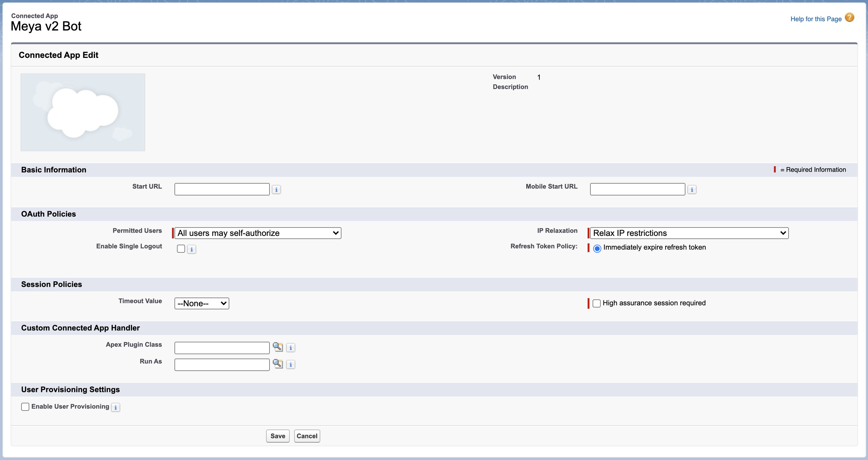Select Immediately expire refresh token radio
The height and width of the screenshot is (460, 868).
tap(597, 249)
